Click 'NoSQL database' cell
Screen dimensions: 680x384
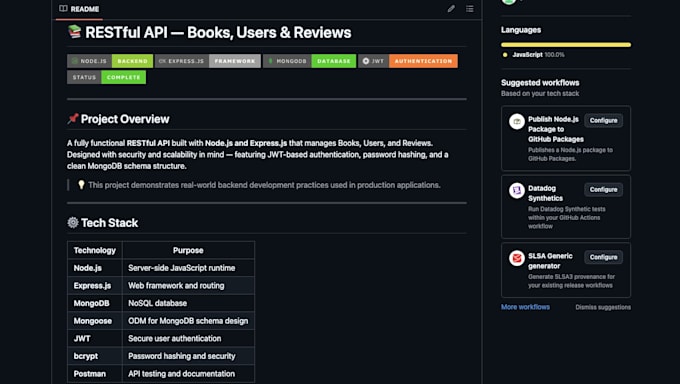coord(188,303)
